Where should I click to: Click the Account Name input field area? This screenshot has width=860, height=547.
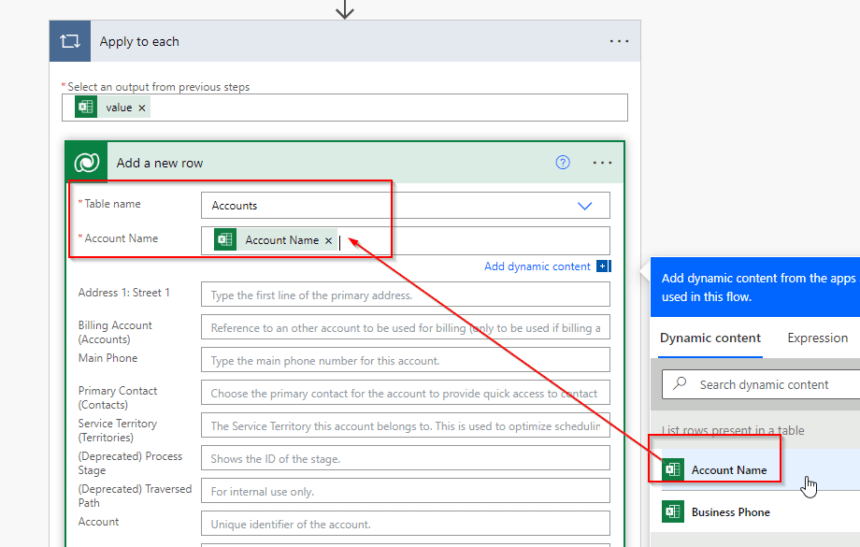(x=405, y=240)
